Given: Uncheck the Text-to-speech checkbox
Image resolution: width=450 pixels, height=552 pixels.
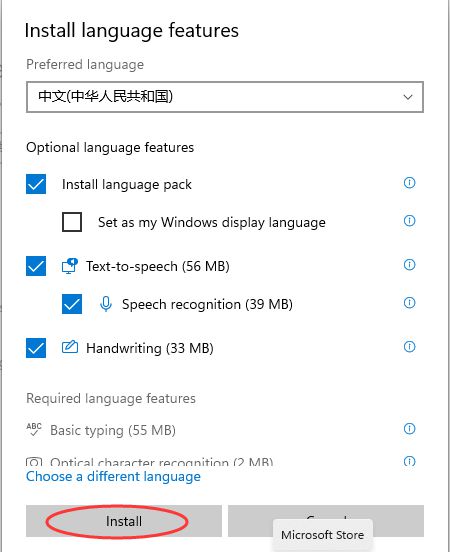Looking at the screenshot, I should click(x=36, y=266).
